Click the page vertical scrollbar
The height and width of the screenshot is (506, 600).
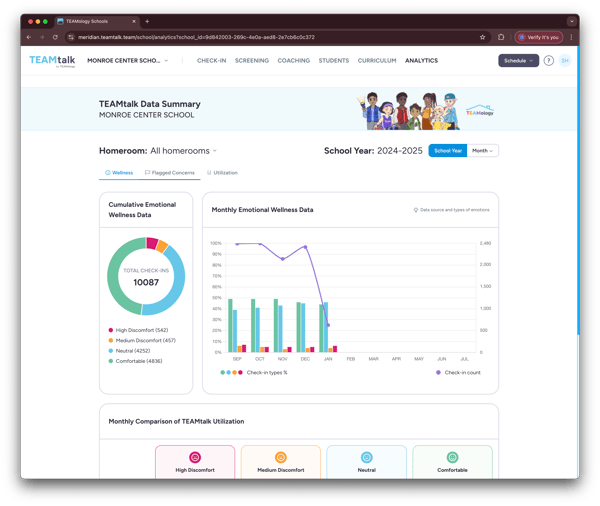578,191
